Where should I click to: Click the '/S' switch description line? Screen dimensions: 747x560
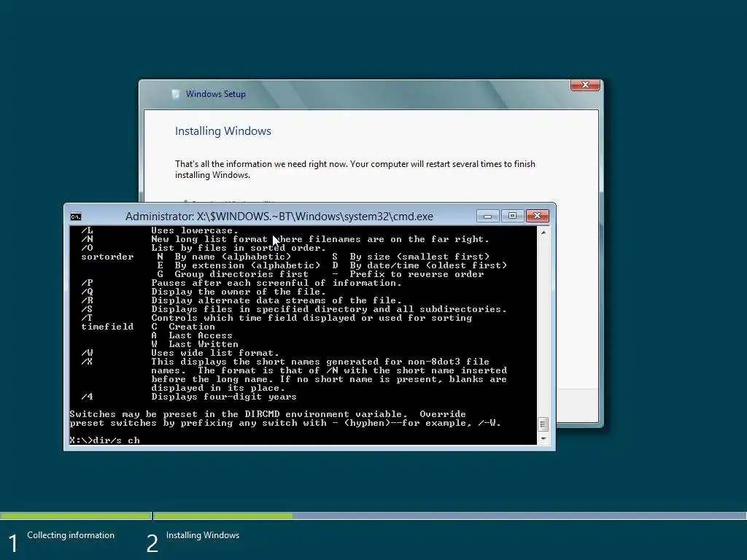tap(293, 309)
